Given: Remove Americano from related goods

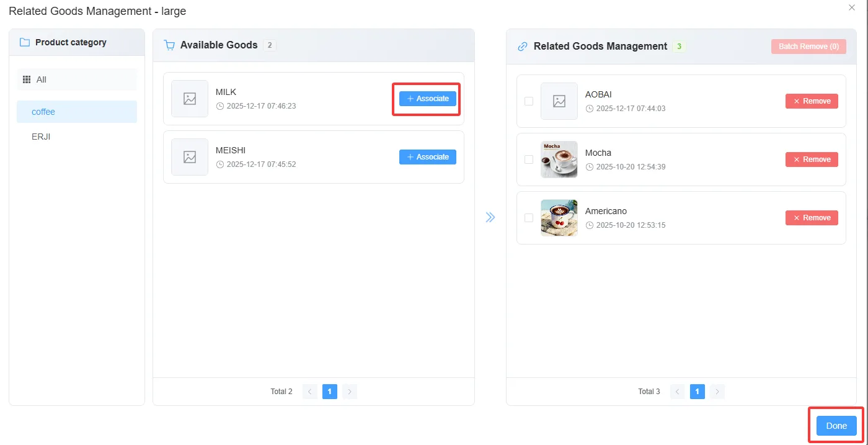Looking at the screenshot, I should [812, 218].
